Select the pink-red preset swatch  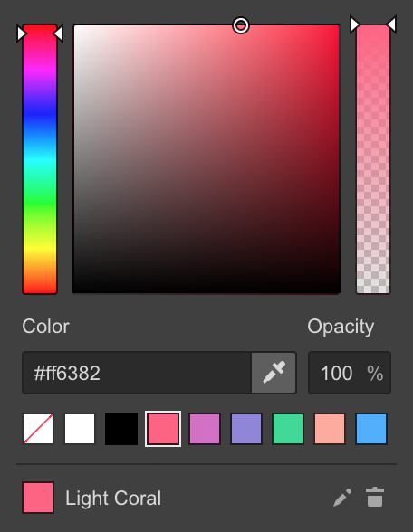click(x=163, y=429)
